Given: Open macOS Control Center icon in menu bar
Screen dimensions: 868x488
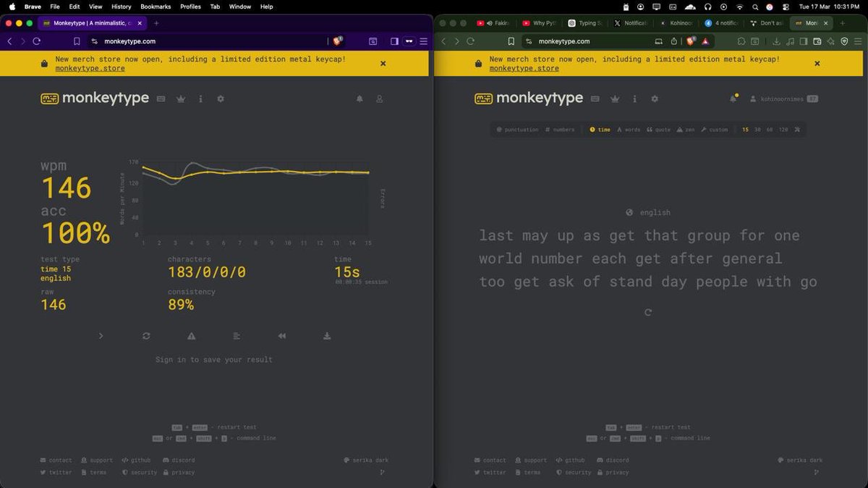Looking at the screenshot, I should point(785,7).
